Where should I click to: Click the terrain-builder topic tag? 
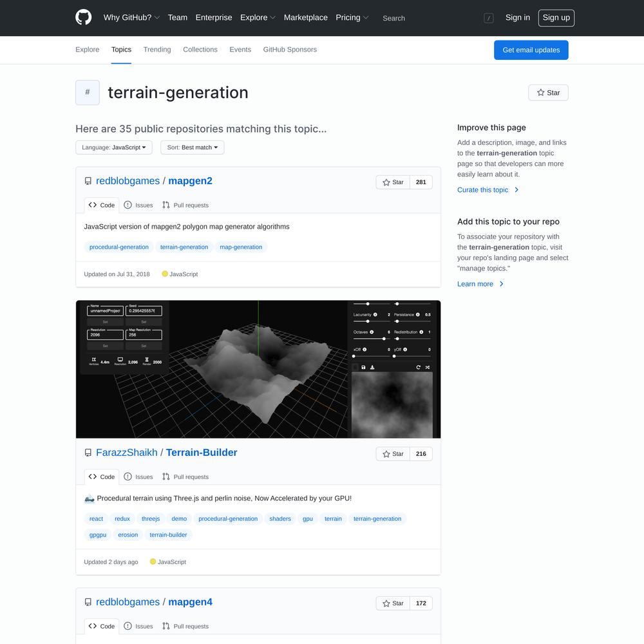(x=168, y=535)
